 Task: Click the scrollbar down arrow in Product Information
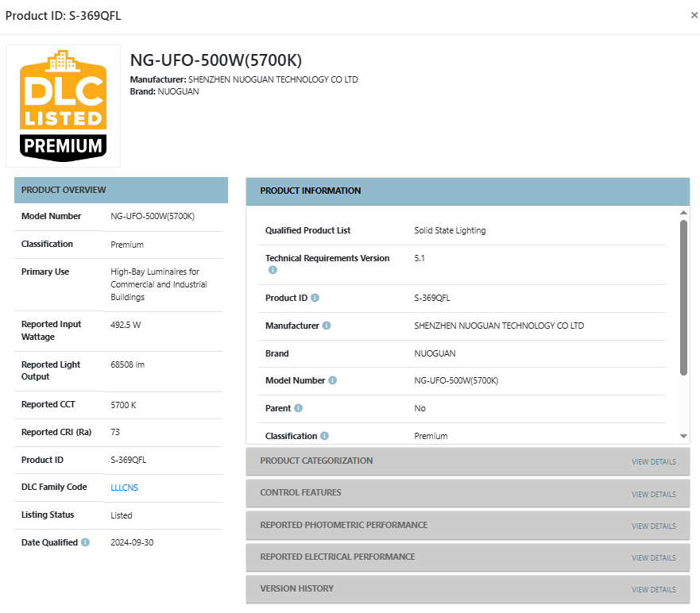tap(683, 436)
